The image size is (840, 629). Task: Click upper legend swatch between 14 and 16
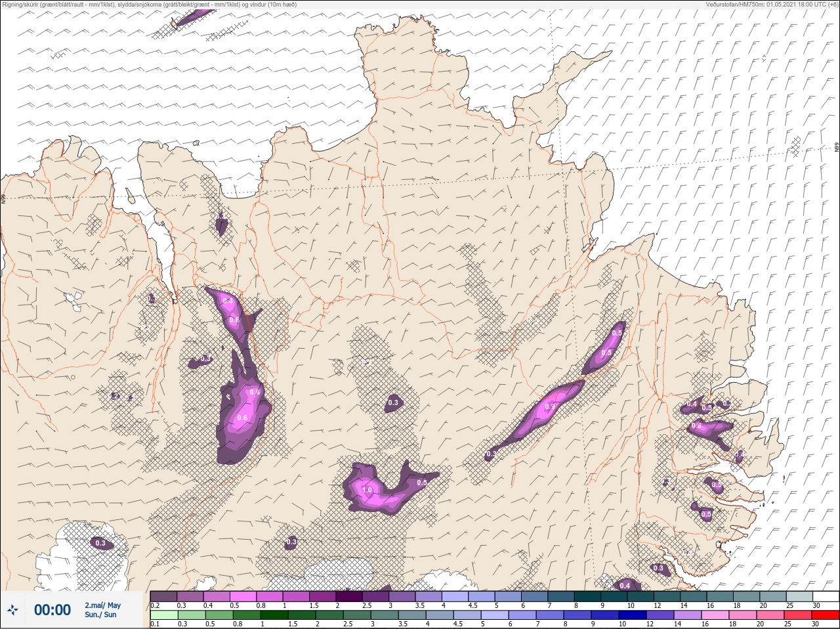point(694,596)
